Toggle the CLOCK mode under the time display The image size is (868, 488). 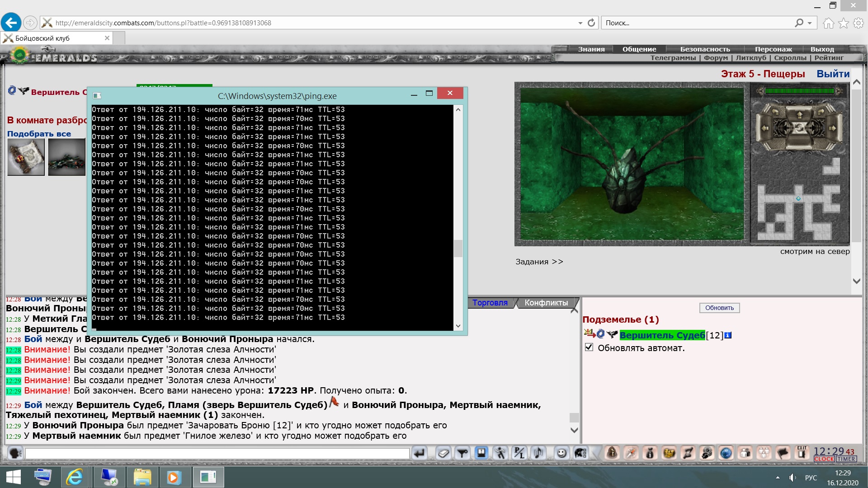tap(824, 459)
